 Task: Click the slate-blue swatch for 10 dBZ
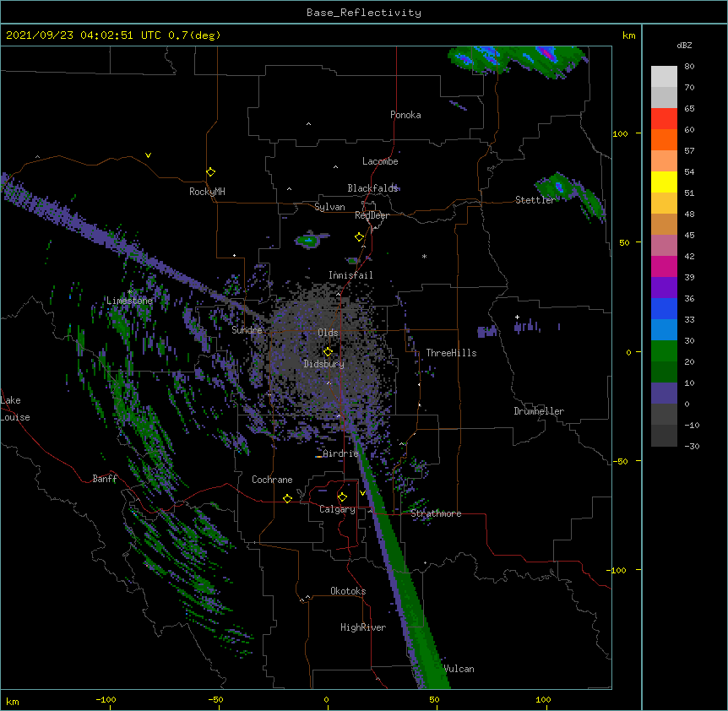tap(664, 393)
